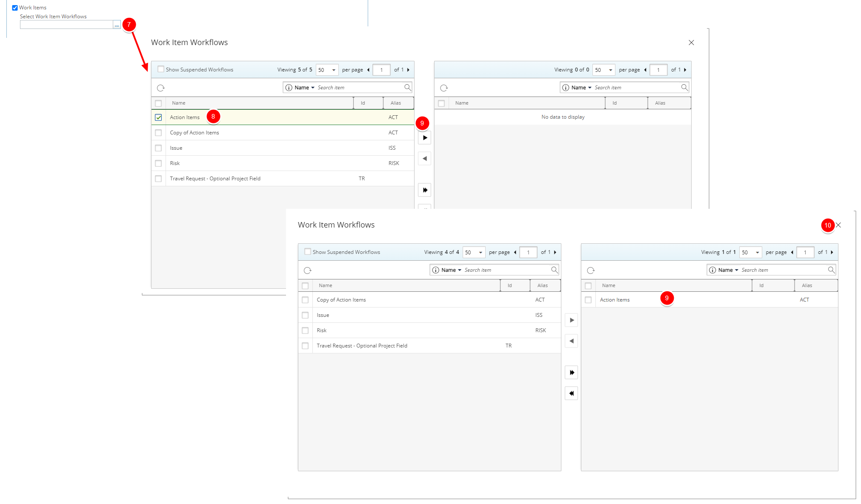861x504 pixels.
Task: Refresh the lower-right selected workflows list
Action: coord(591,271)
